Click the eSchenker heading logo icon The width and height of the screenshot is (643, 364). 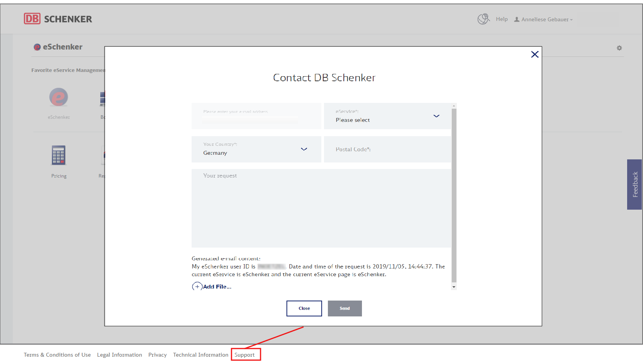(37, 47)
